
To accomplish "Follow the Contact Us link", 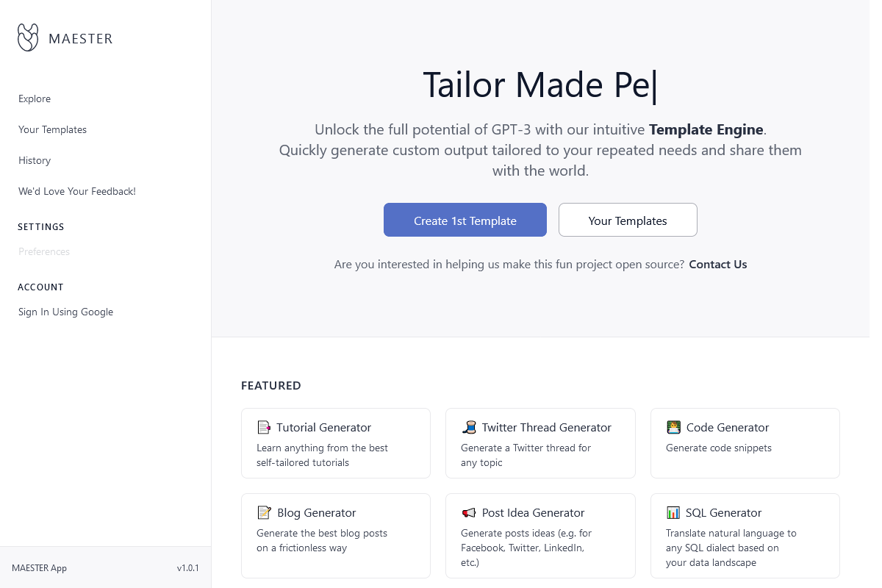I will click(x=717, y=265).
